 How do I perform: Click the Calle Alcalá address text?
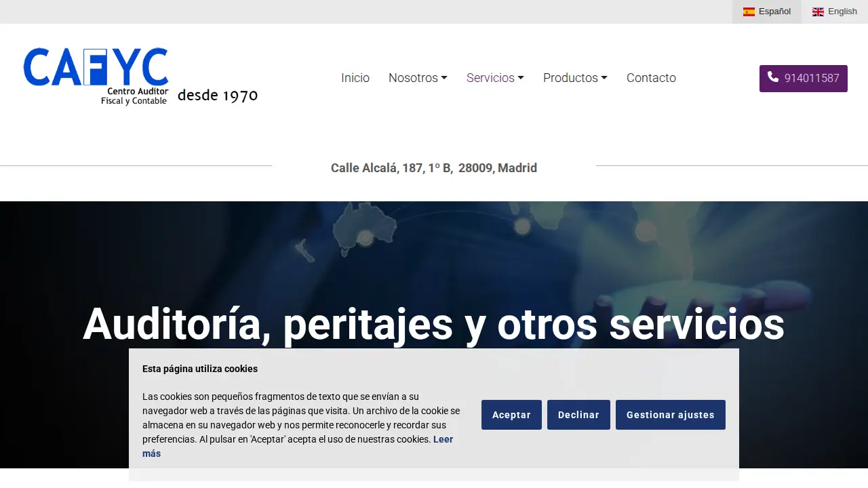click(x=434, y=168)
